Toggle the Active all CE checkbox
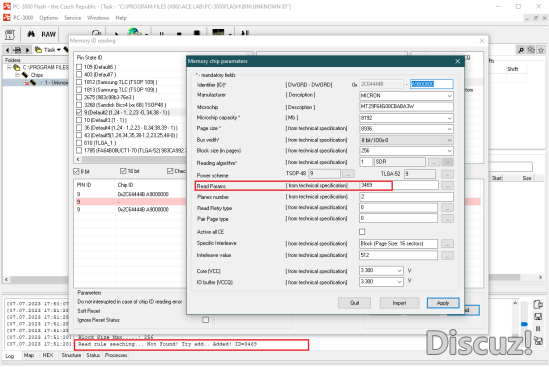Image resolution: width=549 pixels, height=367 pixels. [x=362, y=232]
